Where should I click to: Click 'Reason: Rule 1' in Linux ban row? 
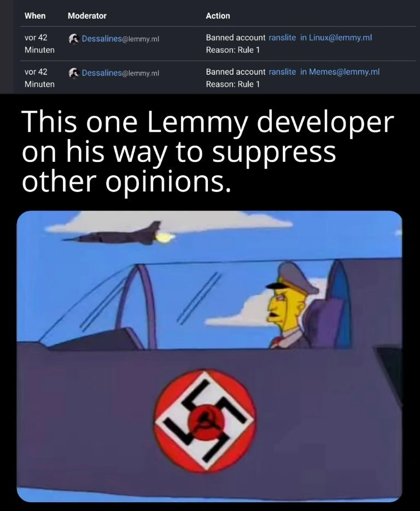[232, 50]
